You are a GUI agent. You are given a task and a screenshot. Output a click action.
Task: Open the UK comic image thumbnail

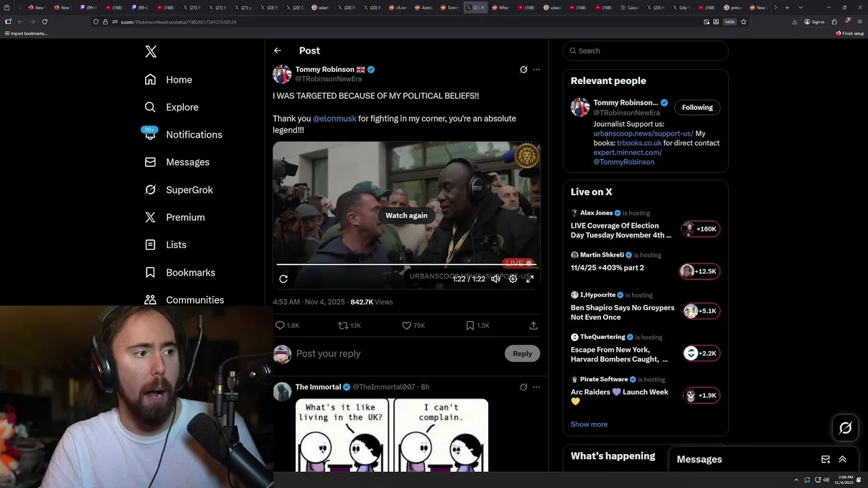[x=392, y=434]
